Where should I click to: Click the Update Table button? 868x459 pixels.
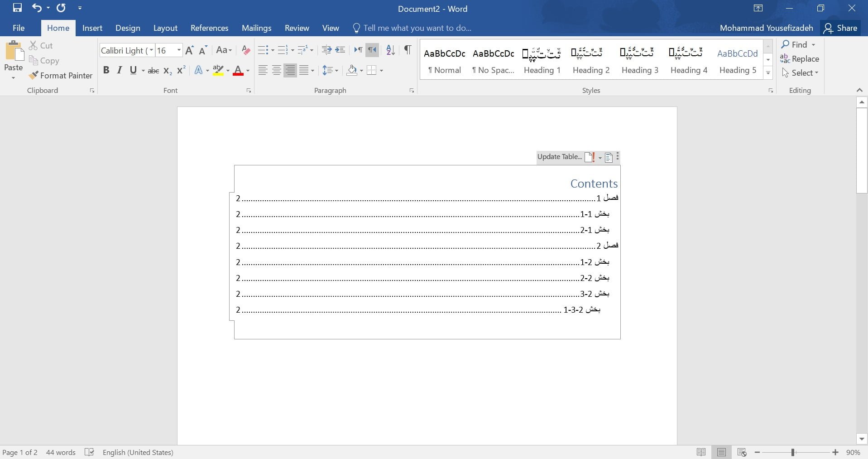(x=560, y=157)
